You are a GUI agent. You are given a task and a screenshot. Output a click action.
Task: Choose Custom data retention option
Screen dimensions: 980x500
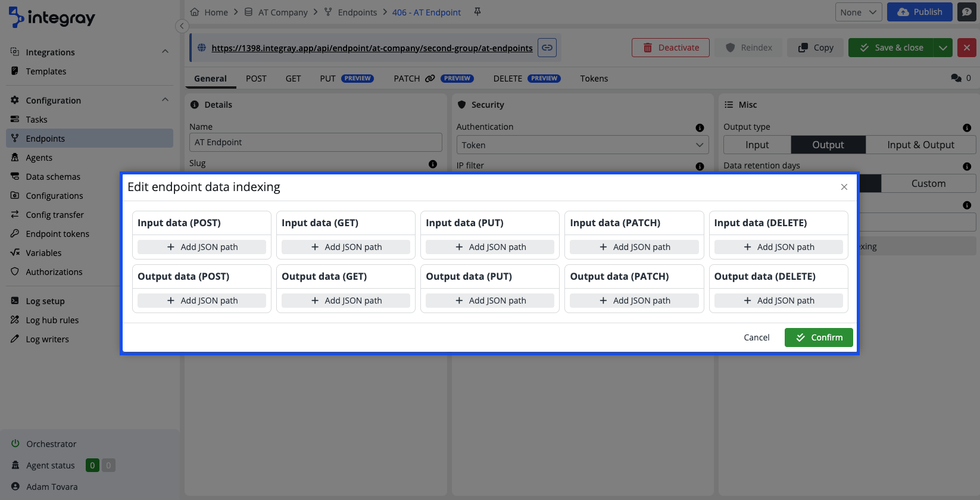coord(928,183)
